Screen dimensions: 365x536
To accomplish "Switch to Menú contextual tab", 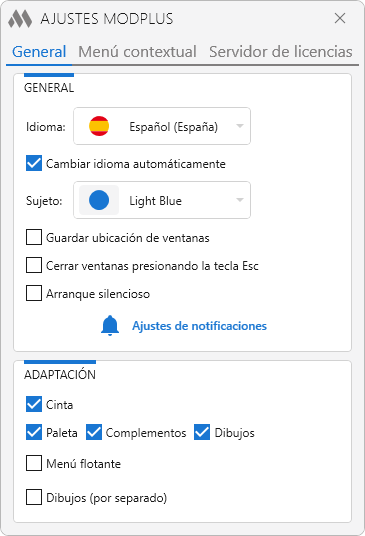I will tap(137, 52).
